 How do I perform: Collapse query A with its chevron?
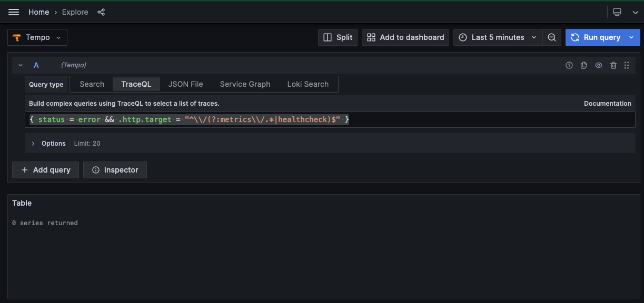click(20, 65)
